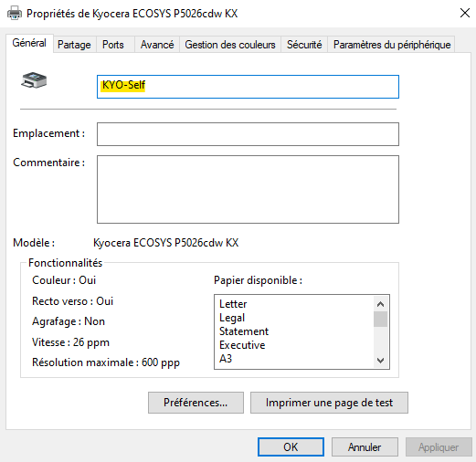Click the up arrow of the paper list scrollbar

point(380,304)
